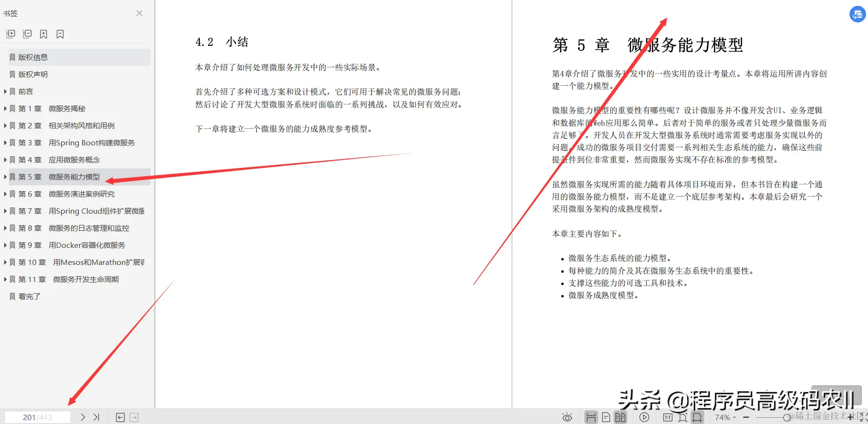
Task: Expand the 前言 bookmark
Action: pyautogui.click(x=5, y=91)
